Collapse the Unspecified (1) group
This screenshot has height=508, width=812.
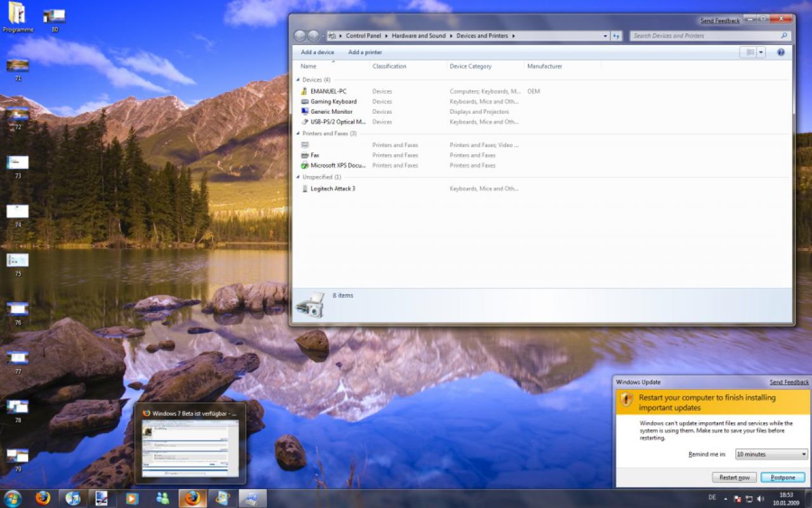click(298, 177)
